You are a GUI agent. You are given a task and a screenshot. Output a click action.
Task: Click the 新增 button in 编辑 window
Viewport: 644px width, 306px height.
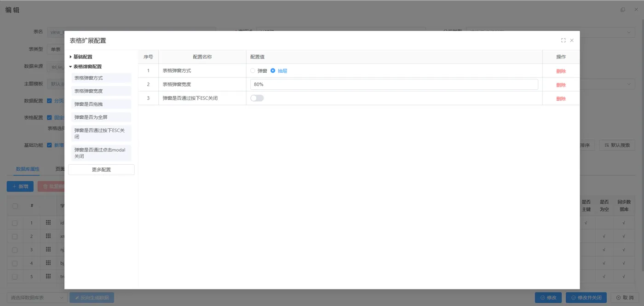click(20, 186)
